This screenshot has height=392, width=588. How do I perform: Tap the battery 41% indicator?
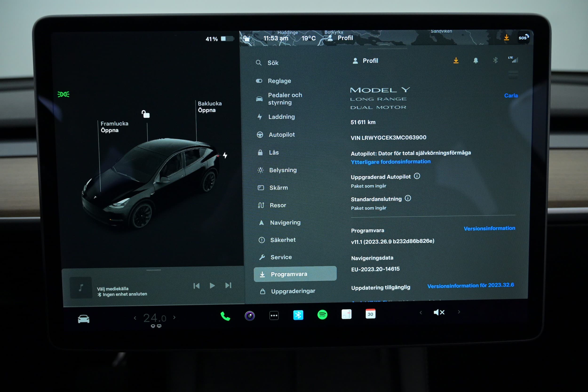(219, 39)
